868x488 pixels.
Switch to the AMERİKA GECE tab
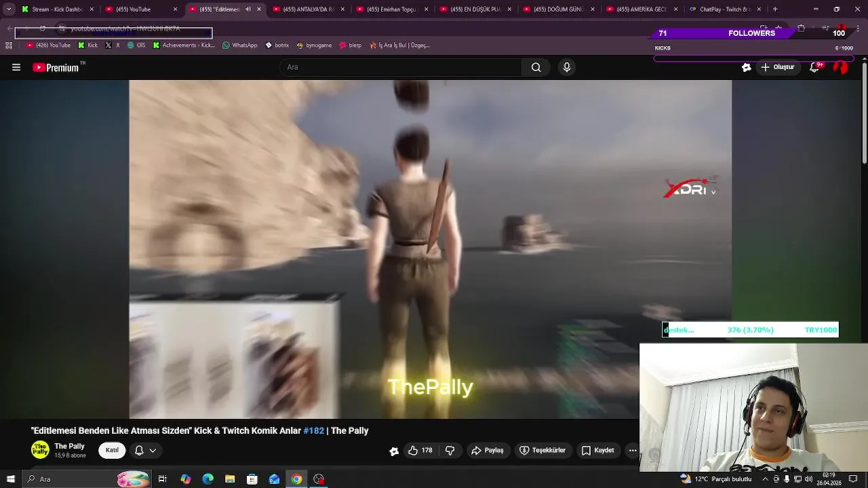642,9
